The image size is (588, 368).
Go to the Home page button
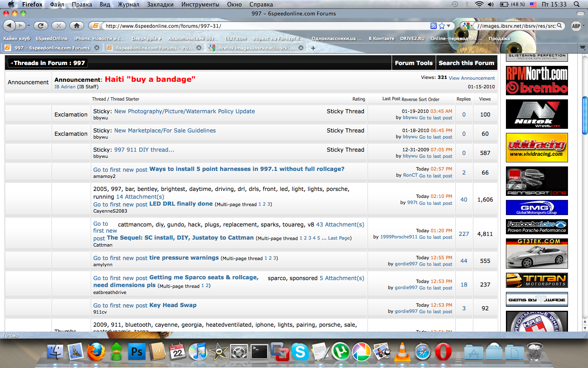[76, 26]
